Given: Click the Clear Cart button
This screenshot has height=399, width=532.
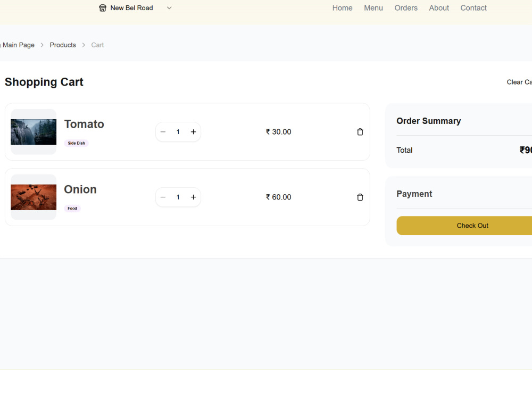Looking at the screenshot, I should click(519, 82).
